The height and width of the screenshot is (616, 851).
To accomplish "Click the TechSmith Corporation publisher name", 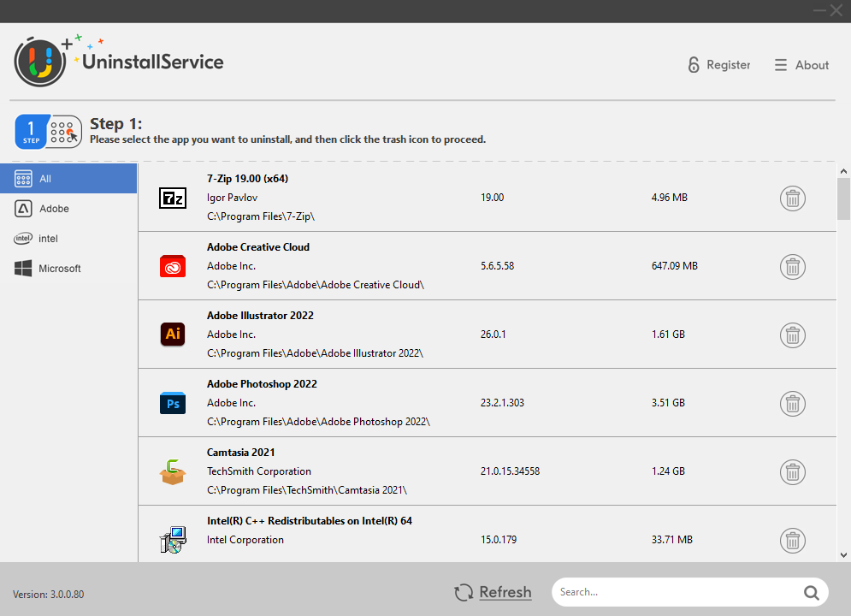I will point(259,471).
